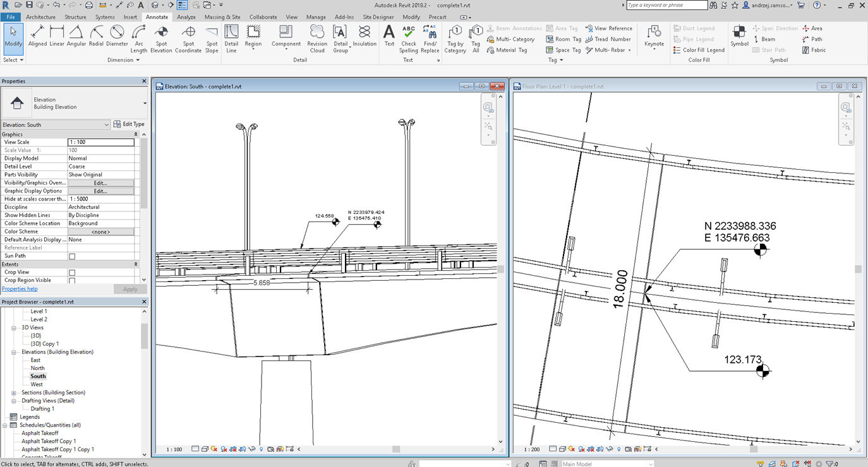868x467 pixels.
Task: Expand Sections (Building Section) in Project Browser
Action: tap(14, 392)
